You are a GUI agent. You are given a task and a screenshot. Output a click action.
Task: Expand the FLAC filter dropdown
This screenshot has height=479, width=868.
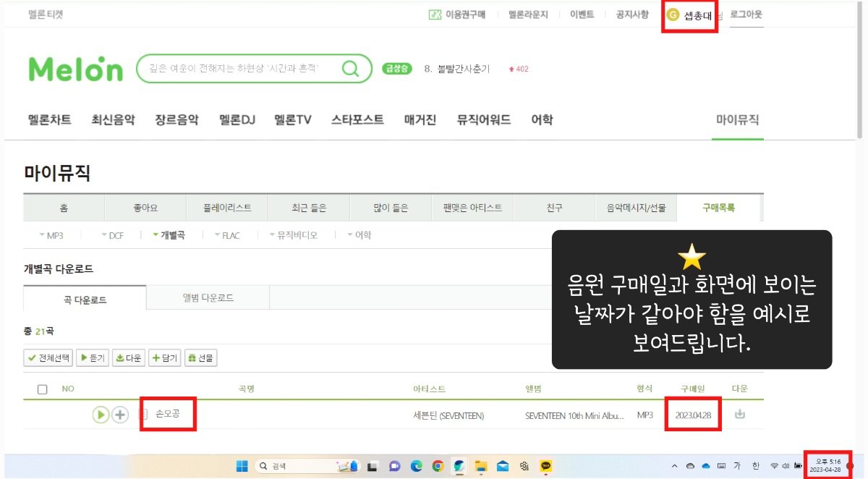point(227,235)
